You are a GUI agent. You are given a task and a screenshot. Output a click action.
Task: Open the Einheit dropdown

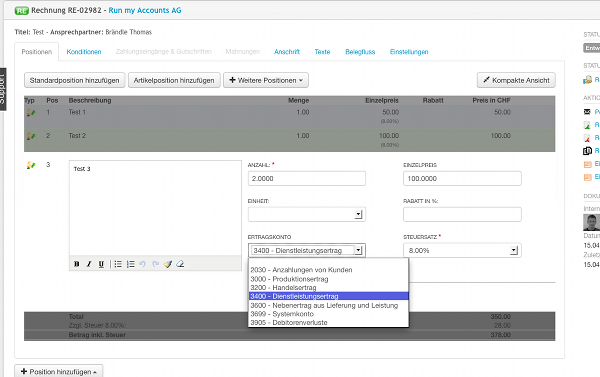tap(307, 214)
